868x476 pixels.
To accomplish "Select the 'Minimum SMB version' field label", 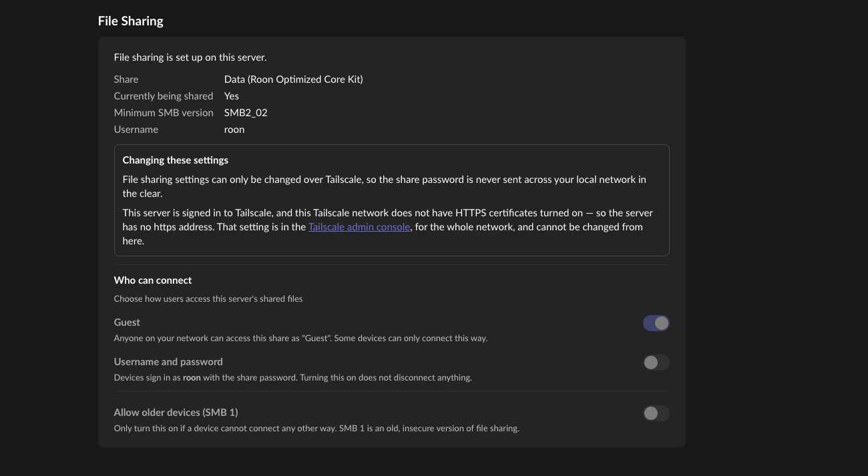I will click(164, 113).
